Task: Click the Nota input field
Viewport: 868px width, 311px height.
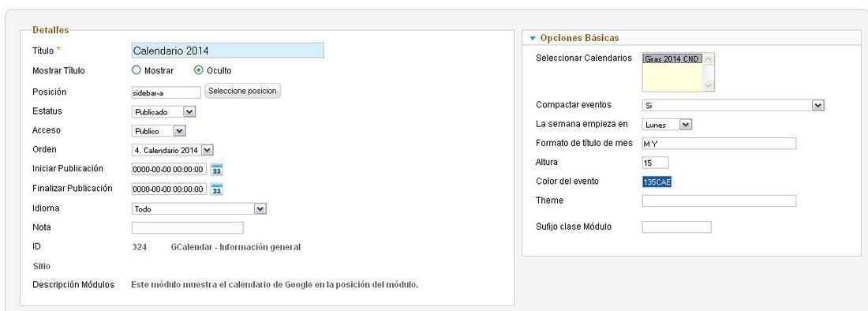Action: [x=188, y=228]
